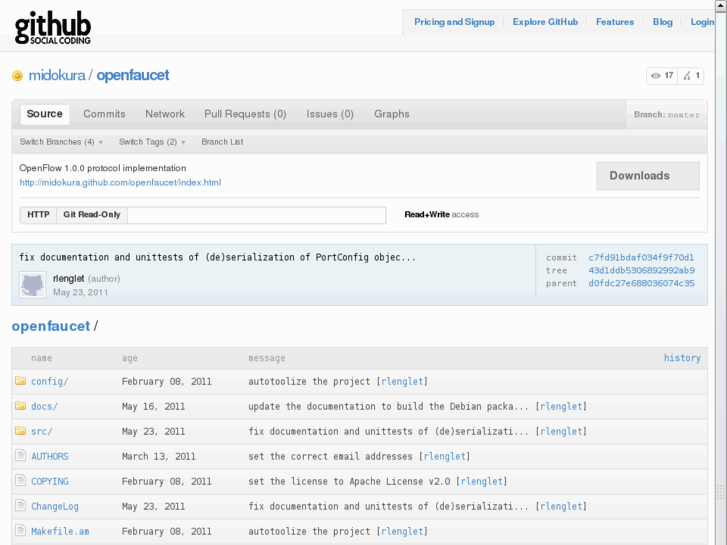Click 'May 16, 2011' age cell
This screenshot has height=545, width=727.
pyautogui.click(x=153, y=406)
